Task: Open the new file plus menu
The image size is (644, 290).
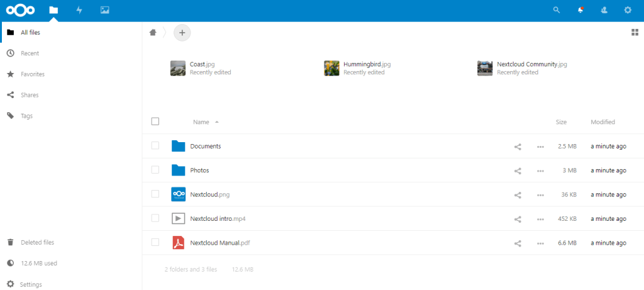Action: 182,32
